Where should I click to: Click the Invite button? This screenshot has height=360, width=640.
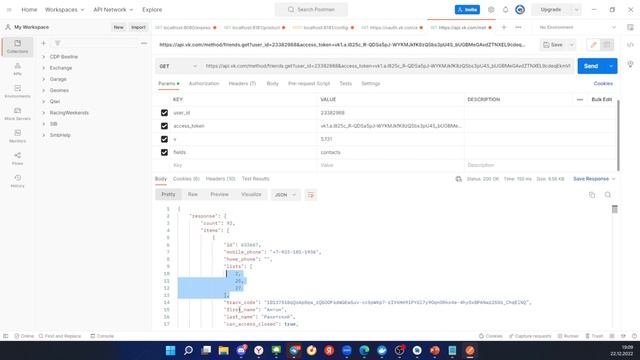click(467, 9)
